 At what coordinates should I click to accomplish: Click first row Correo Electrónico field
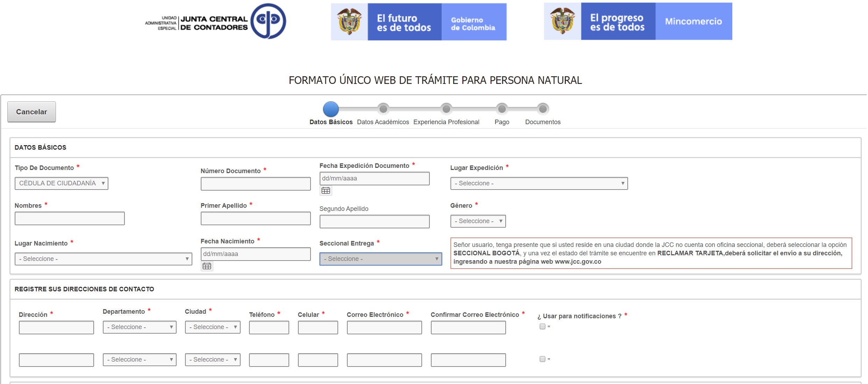pyautogui.click(x=384, y=327)
